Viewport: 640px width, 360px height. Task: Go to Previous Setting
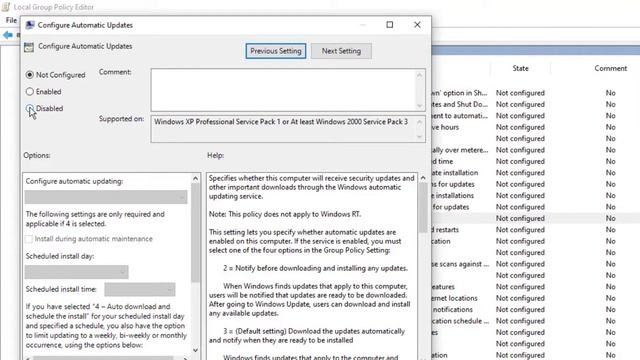[276, 51]
